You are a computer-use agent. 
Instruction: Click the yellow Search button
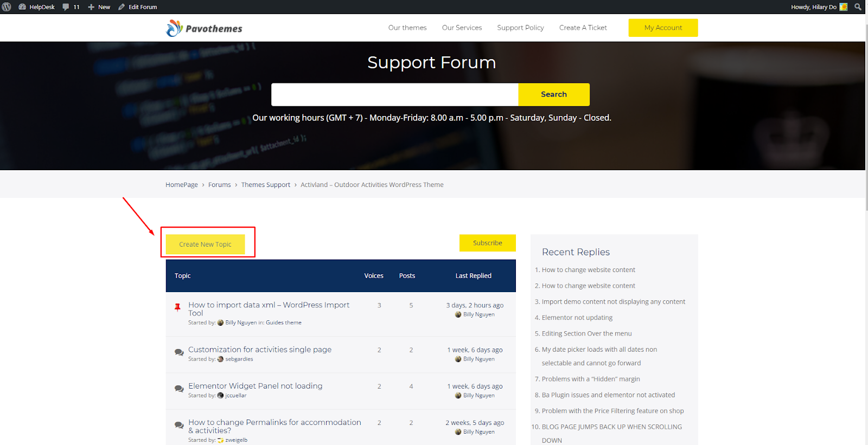tap(554, 94)
